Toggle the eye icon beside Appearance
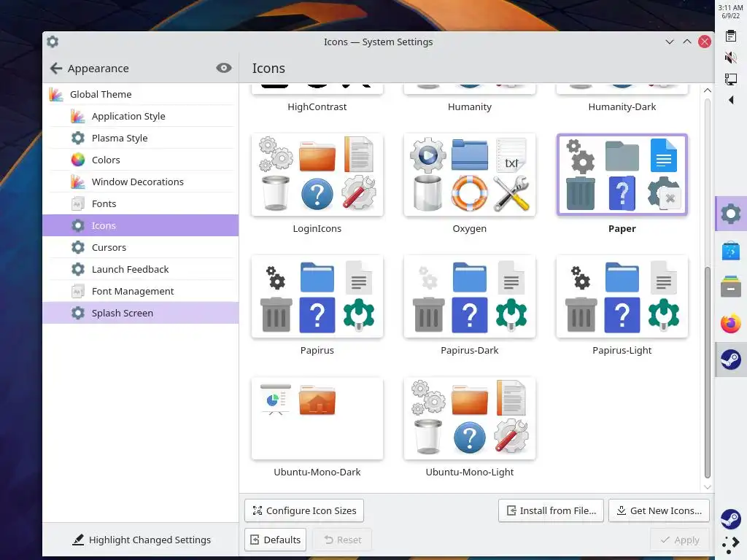This screenshot has height=560, width=747. point(223,68)
